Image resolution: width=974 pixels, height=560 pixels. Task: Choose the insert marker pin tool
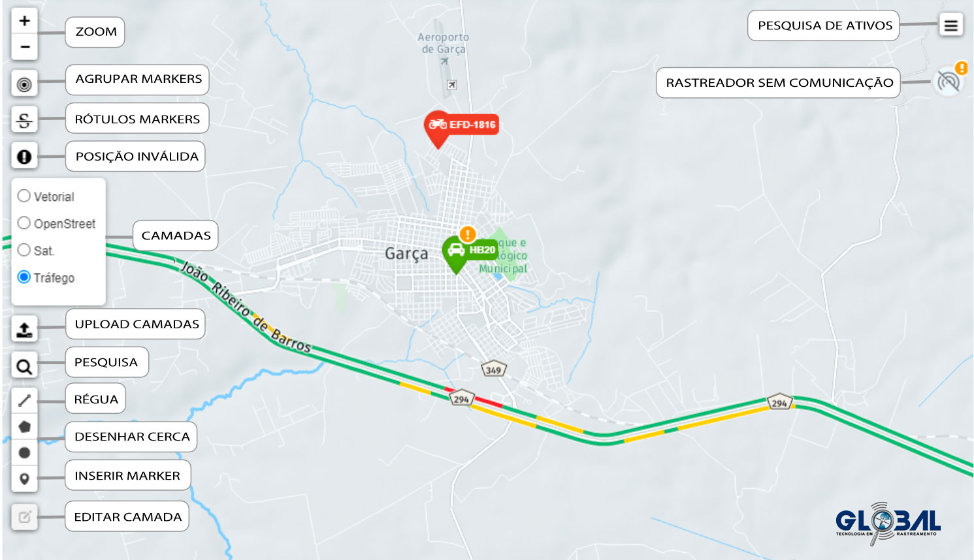click(x=24, y=479)
